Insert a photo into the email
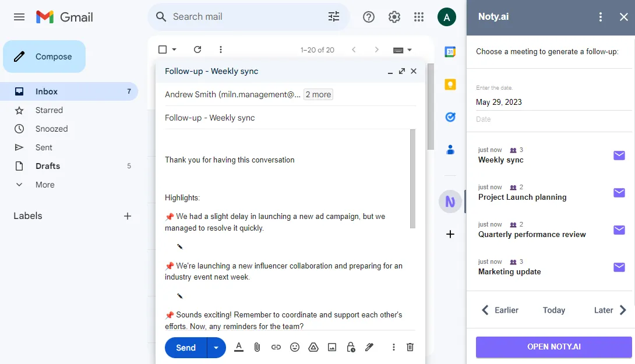This screenshot has height=364, width=635. point(332,347)
